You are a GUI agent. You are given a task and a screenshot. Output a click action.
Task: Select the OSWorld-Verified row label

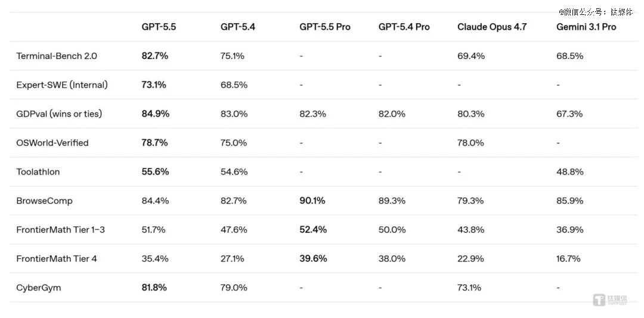52,143
